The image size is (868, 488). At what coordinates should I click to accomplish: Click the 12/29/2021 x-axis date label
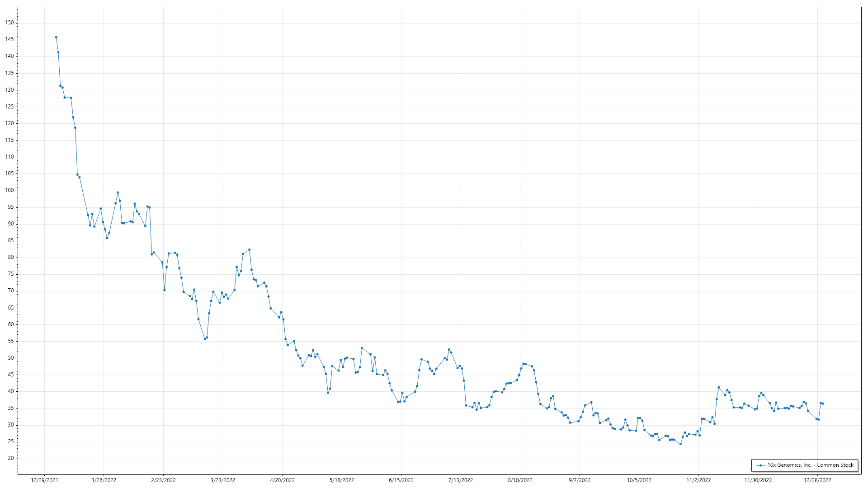[x=44, y=480]
